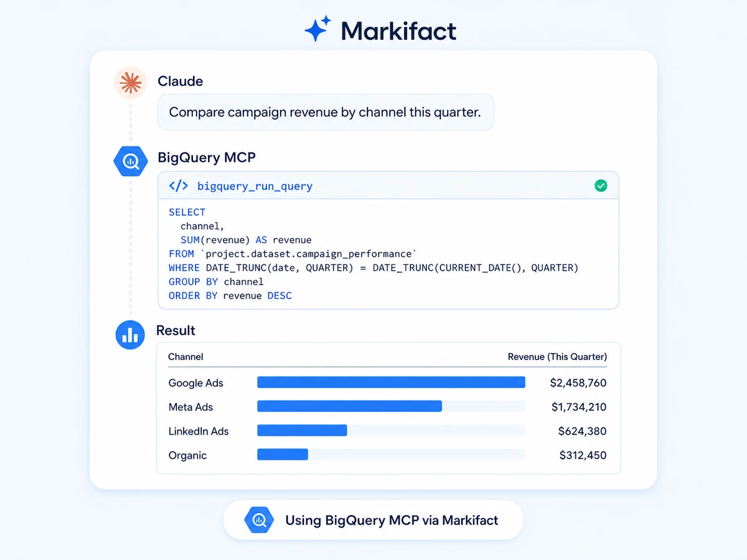747x560 pixels.
Task: Click the FROM campaign_performance table line
Action: pos(293,254)
